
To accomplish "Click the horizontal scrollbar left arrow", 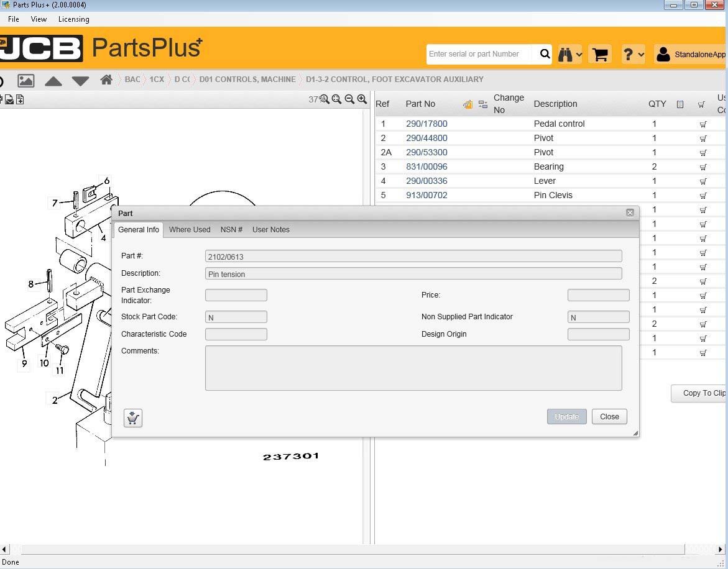I will point(4,550).
